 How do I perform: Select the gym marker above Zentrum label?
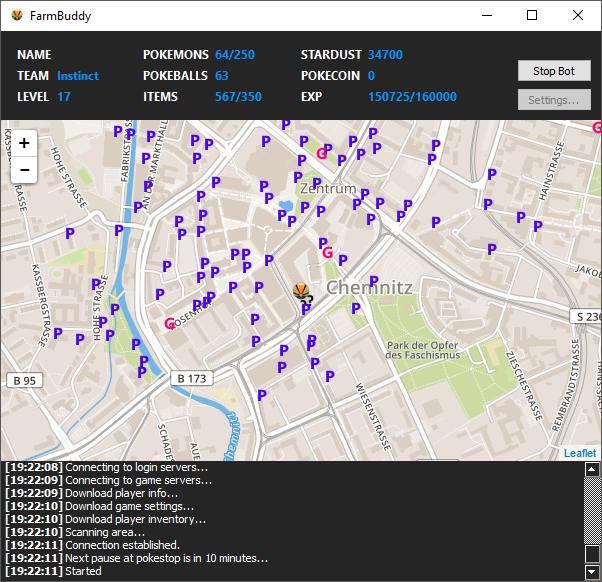click(322, 153)
